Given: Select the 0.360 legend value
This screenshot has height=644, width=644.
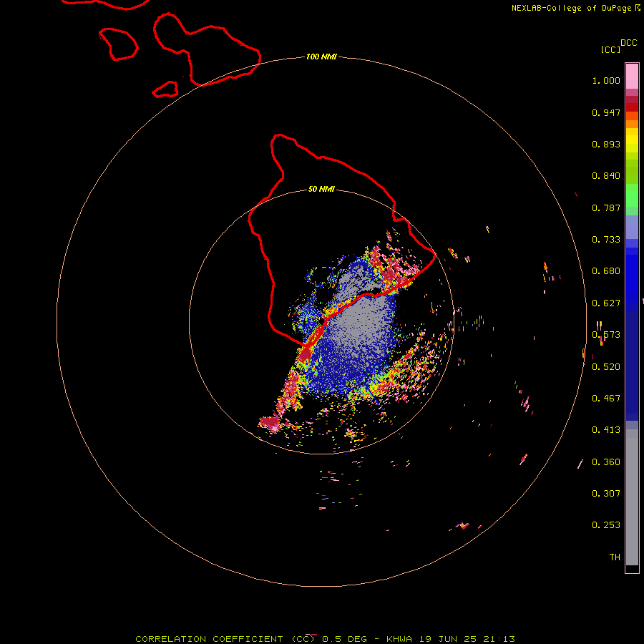Looking at the screenshot, I should click(x=606, y=462).
